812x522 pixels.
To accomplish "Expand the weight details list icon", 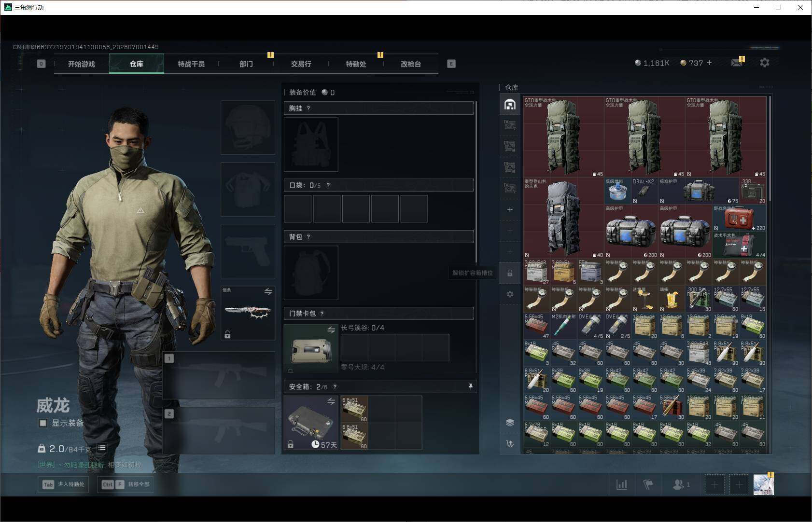I will tap(102, 448).
